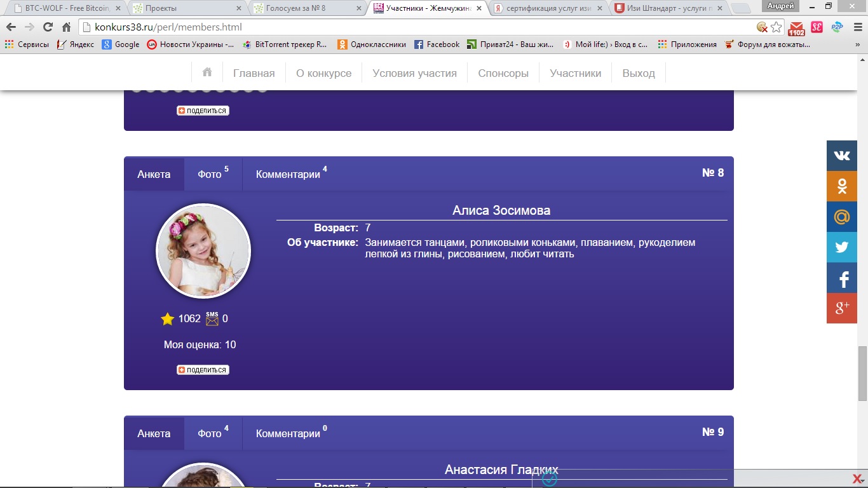Select the Анкета tab of participant № 9
868x488 pixels.
click(154, 433)
